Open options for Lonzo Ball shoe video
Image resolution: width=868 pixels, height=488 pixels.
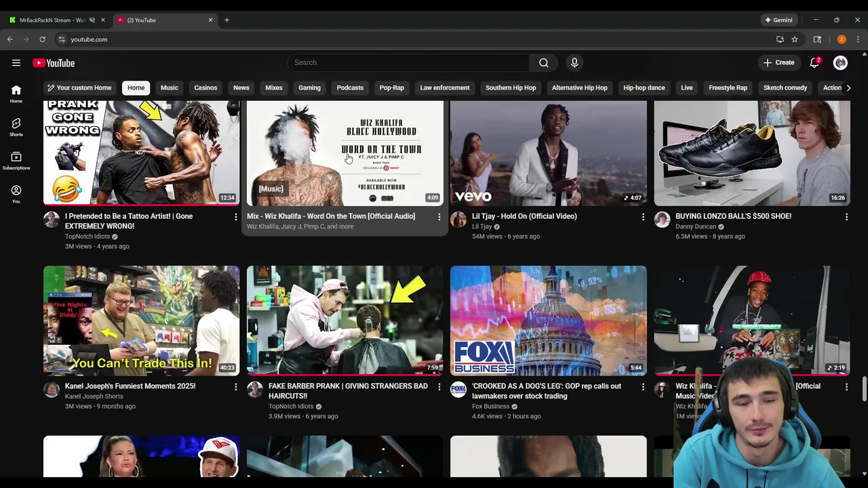[x=846, y=217]
